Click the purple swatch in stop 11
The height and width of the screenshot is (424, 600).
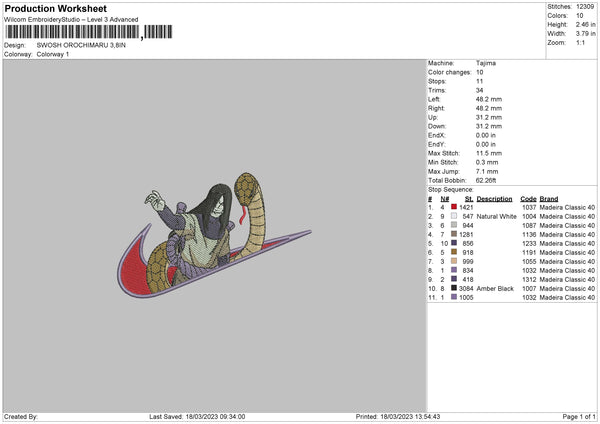point(454,297)
